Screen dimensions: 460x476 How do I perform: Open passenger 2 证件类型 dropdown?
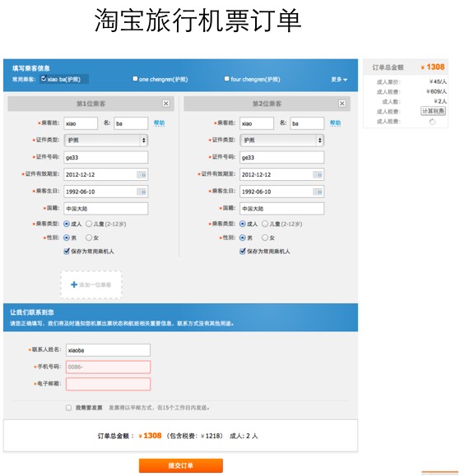pyautogui.click(x=281, y=141)
